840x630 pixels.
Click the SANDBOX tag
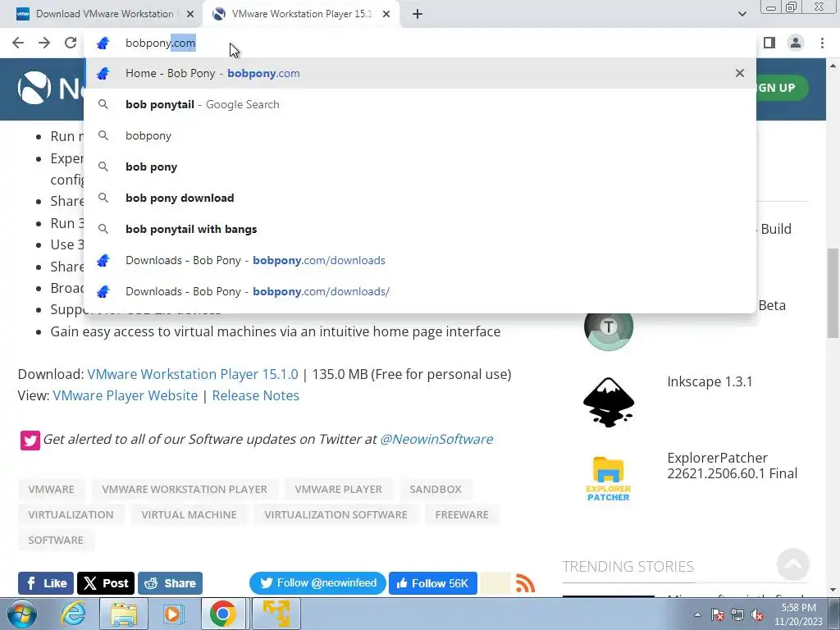point(436,489)
